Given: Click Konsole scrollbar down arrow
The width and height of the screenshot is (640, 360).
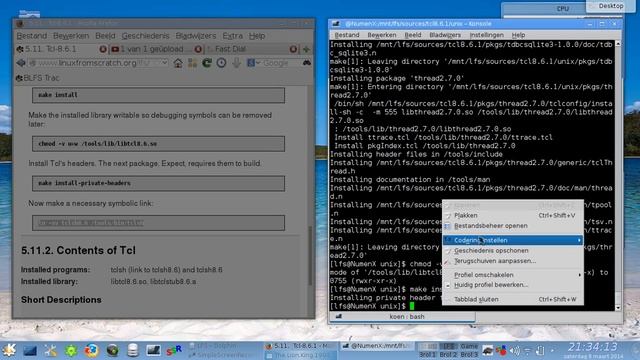Looking at the screenshot, I should pos(618,308).
